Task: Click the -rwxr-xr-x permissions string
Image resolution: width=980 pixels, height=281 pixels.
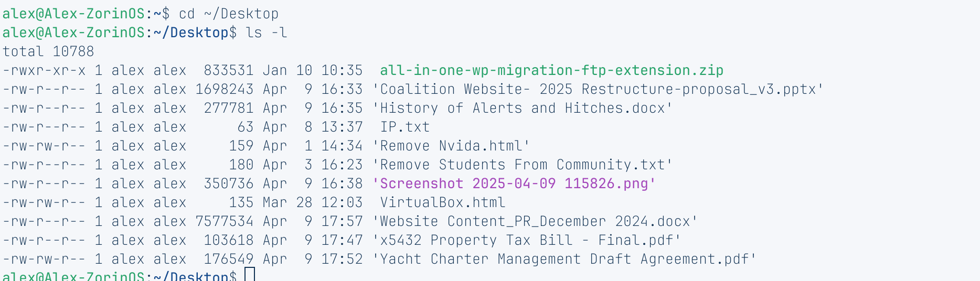Action: click(x=44, y=70)
